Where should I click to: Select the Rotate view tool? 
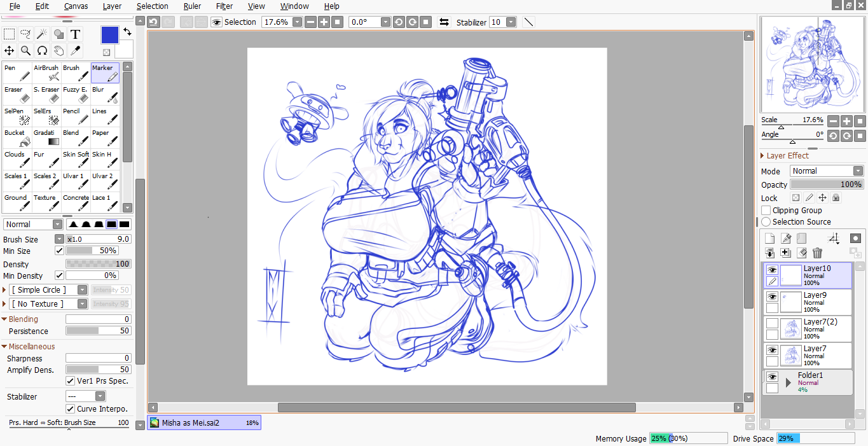point(42,50)
